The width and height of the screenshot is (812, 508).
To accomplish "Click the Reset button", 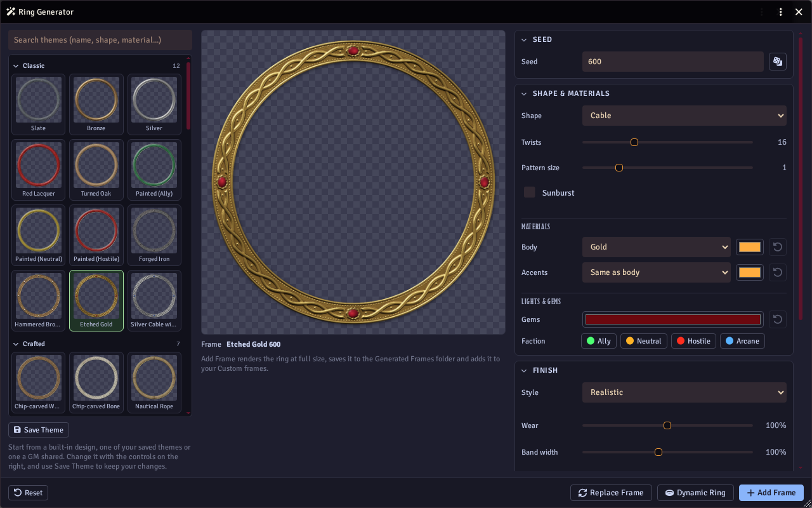I will pos(29,493).
